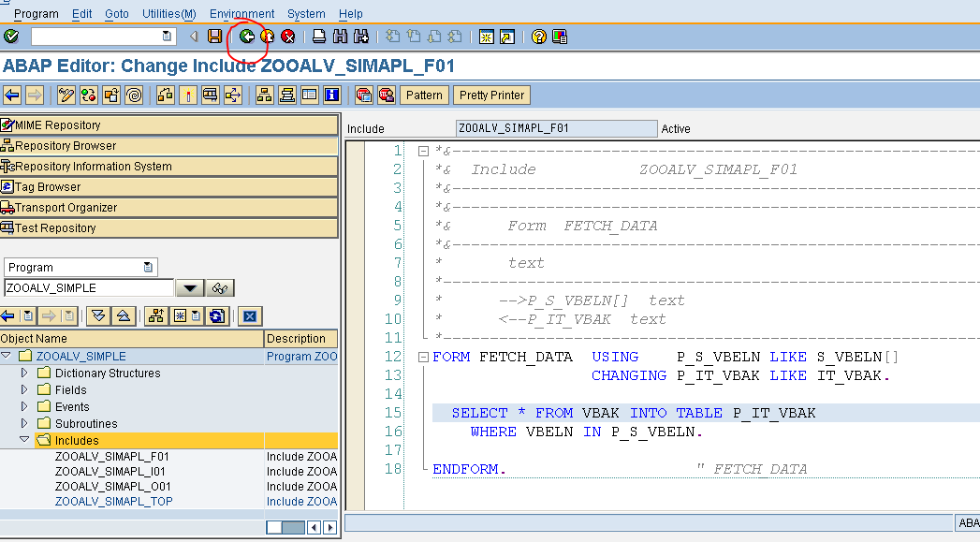Image resolution: width=980 pixels, height=542 pixels.
Task: Toggle Display/Change mode with the pencil-glasses icon
Action: point(65,95)
